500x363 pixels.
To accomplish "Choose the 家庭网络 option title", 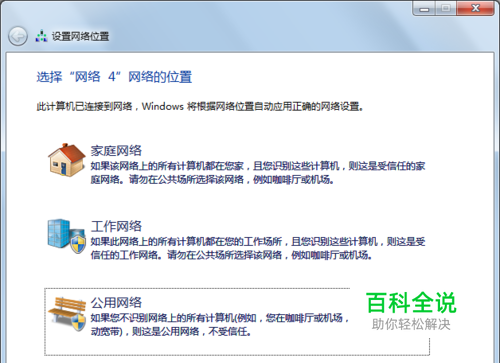I will (116, 151).
